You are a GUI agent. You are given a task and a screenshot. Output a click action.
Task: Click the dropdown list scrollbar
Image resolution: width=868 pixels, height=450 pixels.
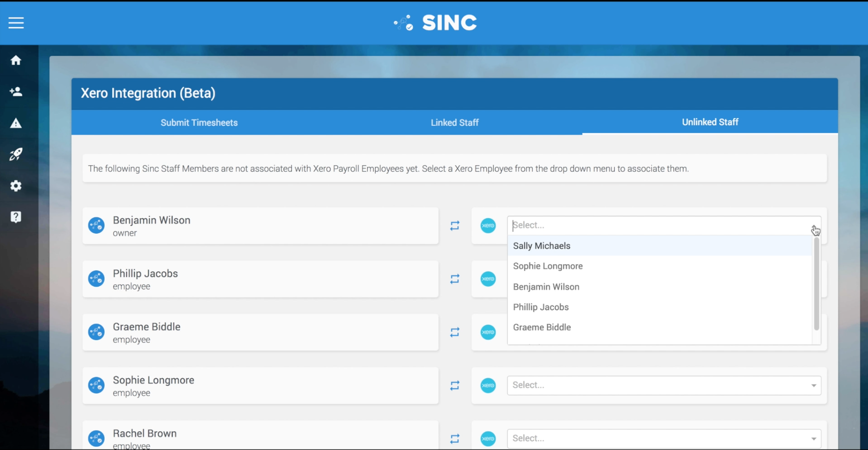[816, 283]
